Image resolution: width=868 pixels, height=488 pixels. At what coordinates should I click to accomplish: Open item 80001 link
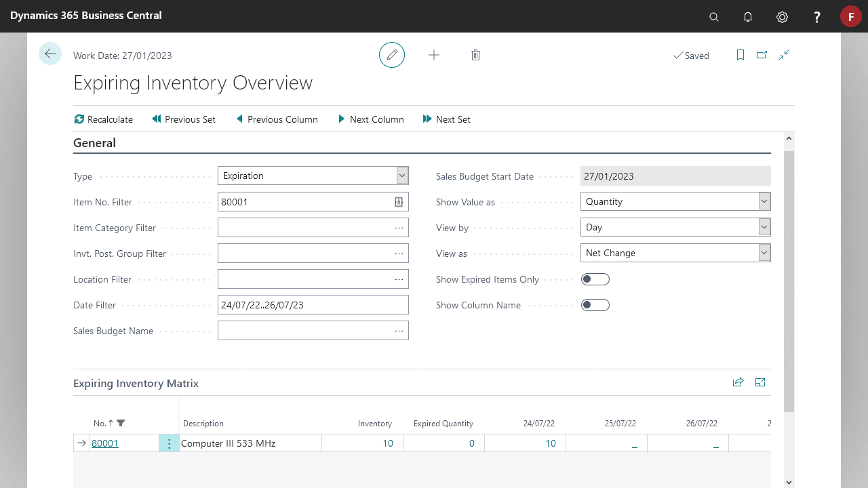pos(105,443)
